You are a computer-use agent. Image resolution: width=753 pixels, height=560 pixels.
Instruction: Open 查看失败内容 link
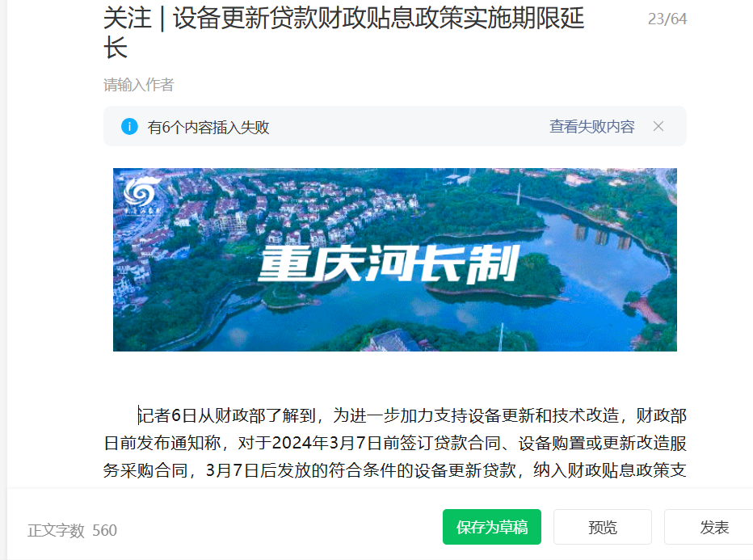click(591, 127)
